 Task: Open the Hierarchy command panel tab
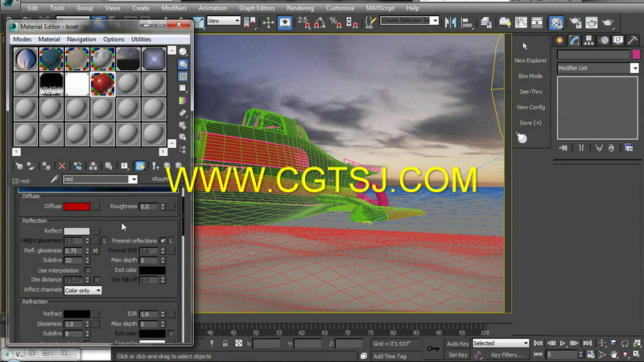coord(588,40)
